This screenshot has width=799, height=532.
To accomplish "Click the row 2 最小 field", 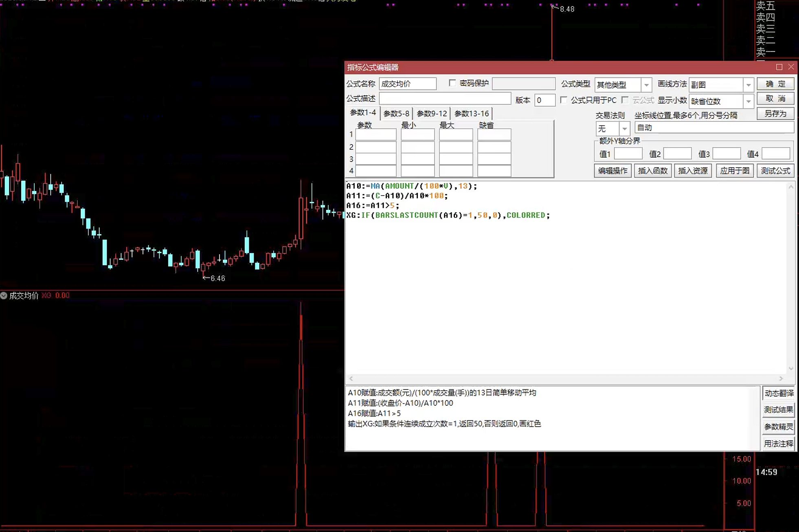I will coord(417,147).
